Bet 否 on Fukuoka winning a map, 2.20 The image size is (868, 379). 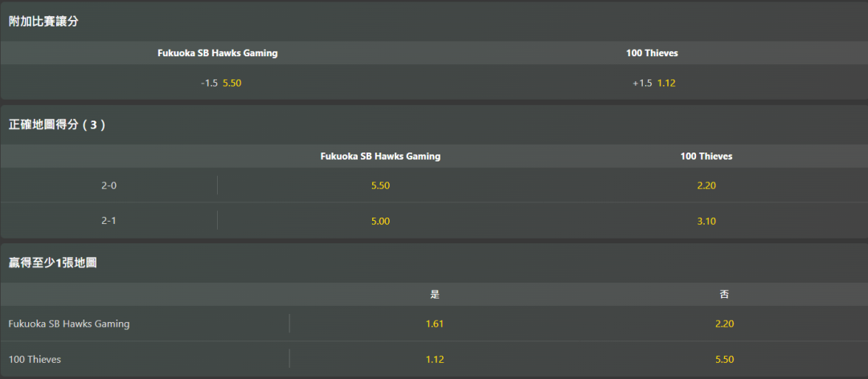pyautogui.click(x=724, y=324)
